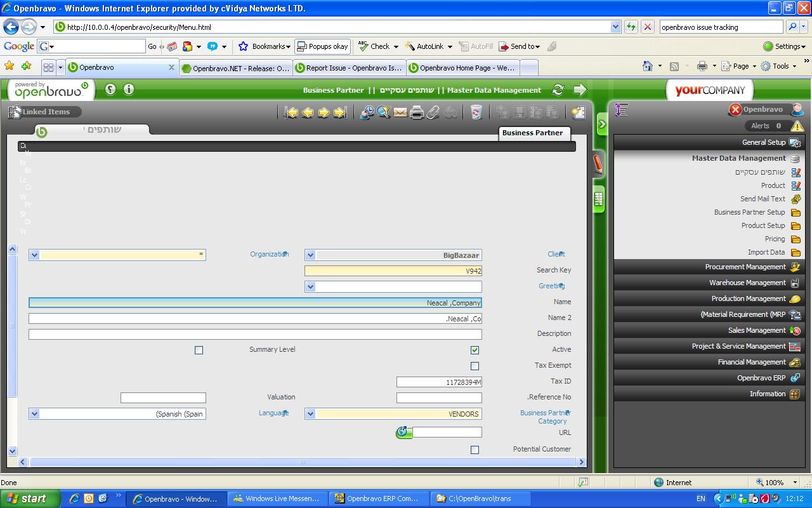The width and height of the screenshot is (812, 508).
Task: Click the search filter funnel icon
Action: pos(384,112)
